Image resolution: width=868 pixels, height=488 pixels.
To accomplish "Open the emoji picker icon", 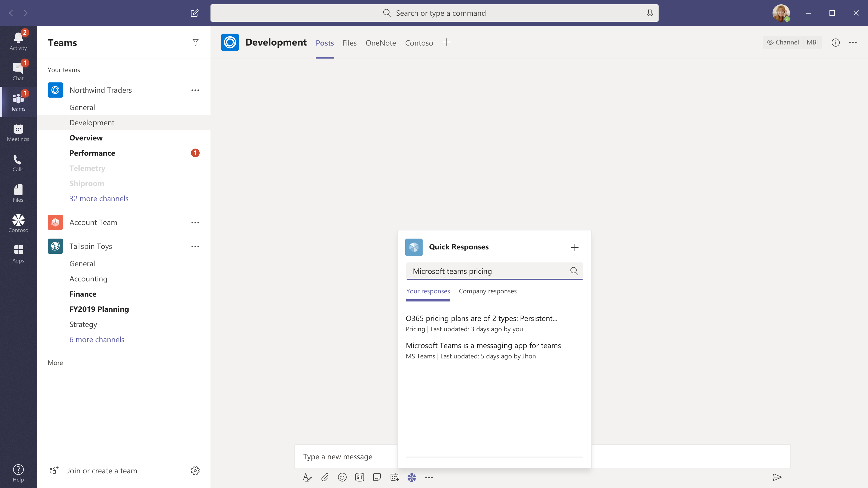I will tap(342, 477).
